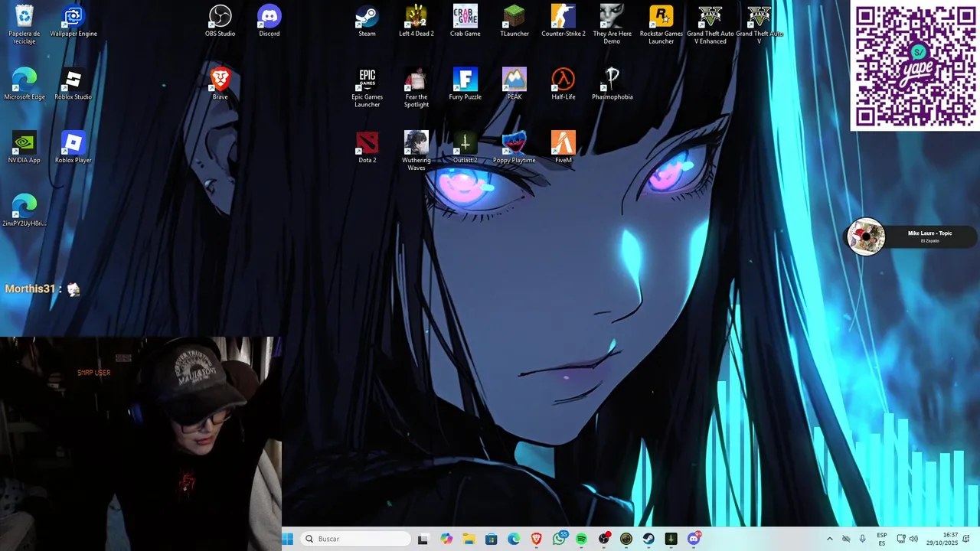Screen dimensions: 980x551
Task: Select the Left 4 Dead 2 icon
Action: [x=416, y=21]
